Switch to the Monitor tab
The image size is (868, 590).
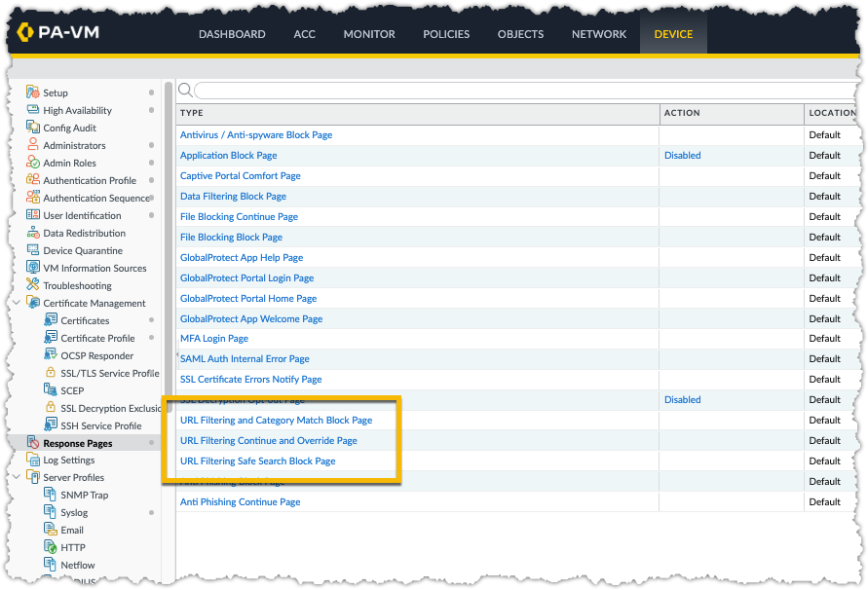point(369,34)
